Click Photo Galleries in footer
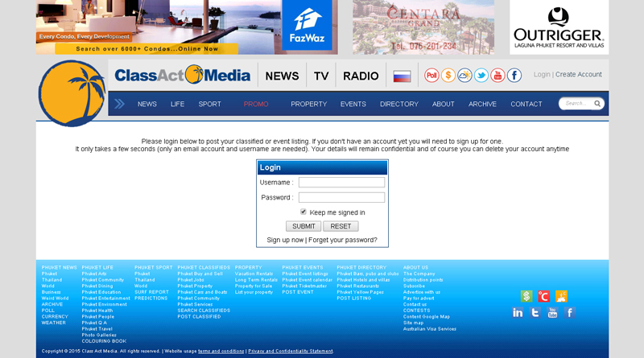The image size is (644, 358). point(99,335)
